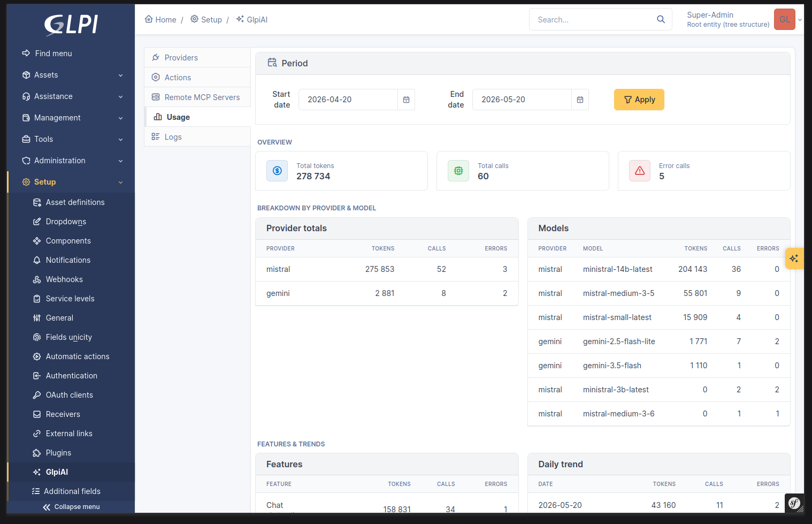Image resolution: width=812 pixels, height=524 pixels.
Task: Switch to the Actions tab
Action: point(197,78)
